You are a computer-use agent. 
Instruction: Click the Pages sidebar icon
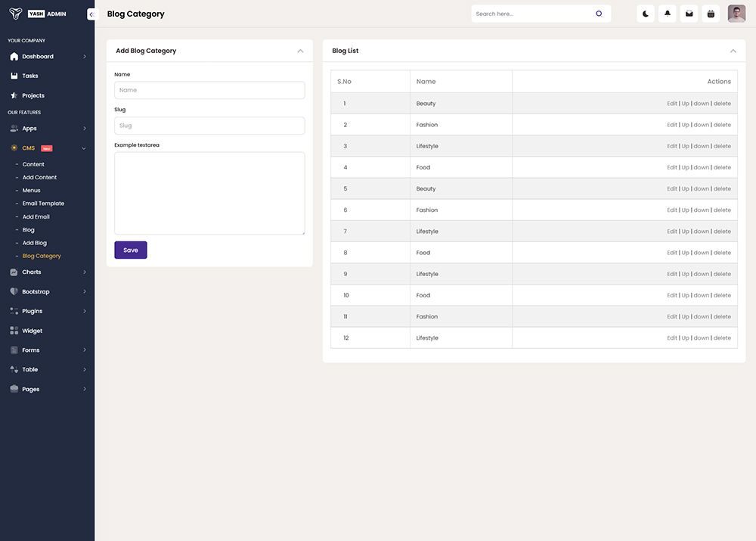pos(14,389)
